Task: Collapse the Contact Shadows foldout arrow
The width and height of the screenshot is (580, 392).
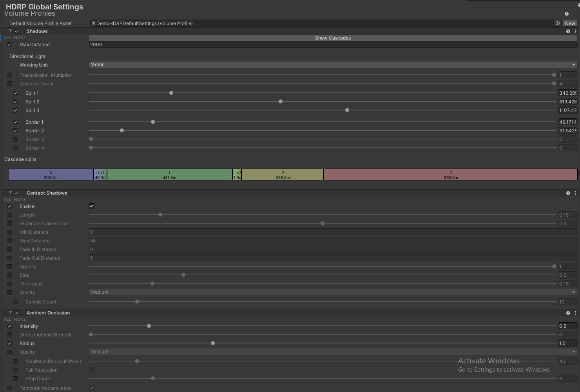Action: pos(10,193)
